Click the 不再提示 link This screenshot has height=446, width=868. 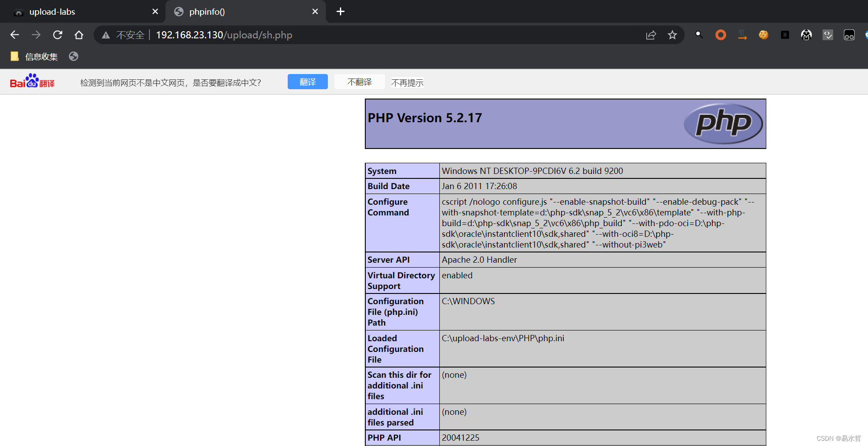click(x=407, y=83)
